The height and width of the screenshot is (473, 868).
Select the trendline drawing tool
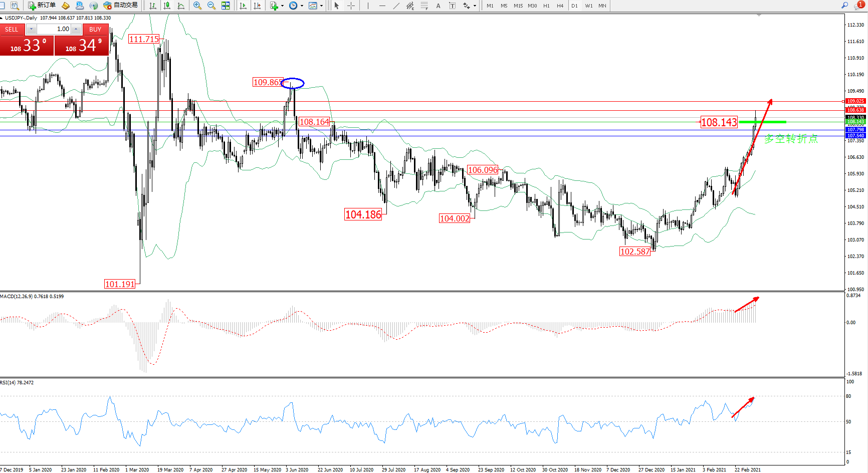point(396,6)
